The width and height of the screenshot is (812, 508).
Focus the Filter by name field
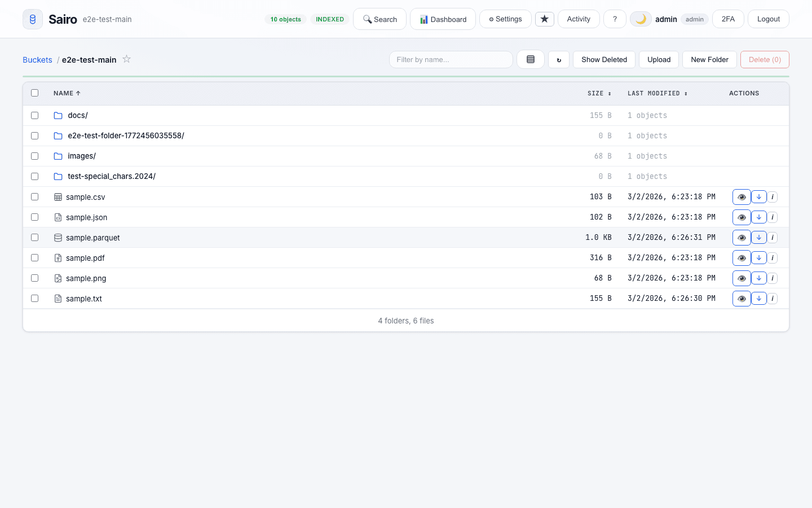tap(451, 59)
